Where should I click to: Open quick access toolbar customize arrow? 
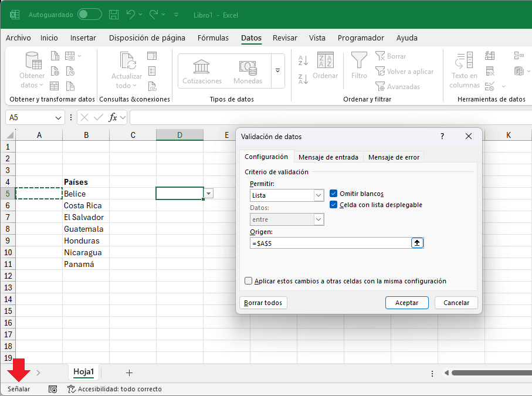tap(176, 15)
